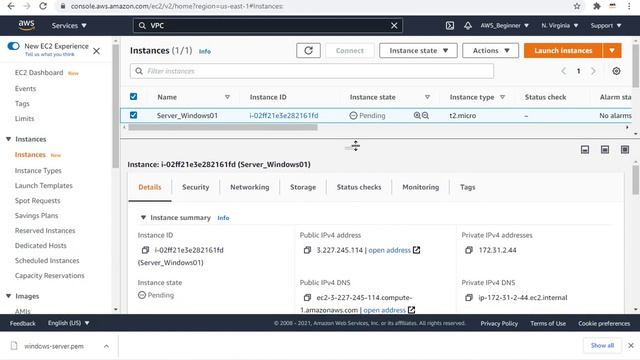Screen dimensions: 640x360
Task: Click the horizontal scrollbar of the instances table
Action: [x=223, y=127]
